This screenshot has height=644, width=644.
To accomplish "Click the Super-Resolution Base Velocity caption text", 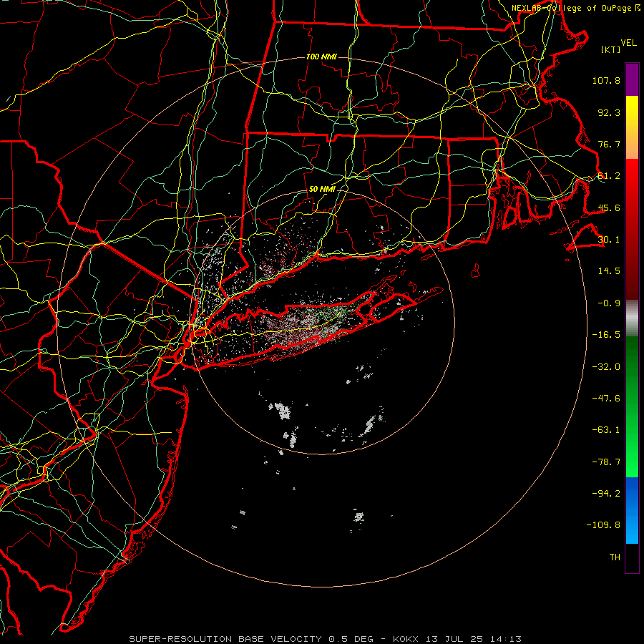I will [x=325, y=639].
